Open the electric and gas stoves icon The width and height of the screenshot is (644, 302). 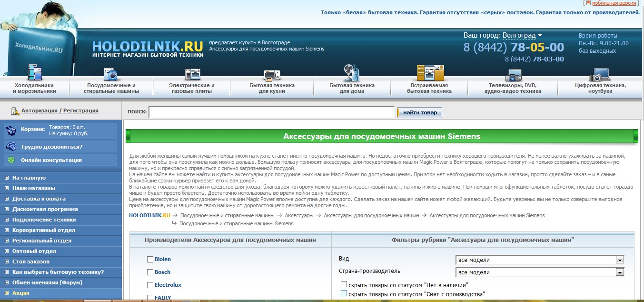[192, 74]
